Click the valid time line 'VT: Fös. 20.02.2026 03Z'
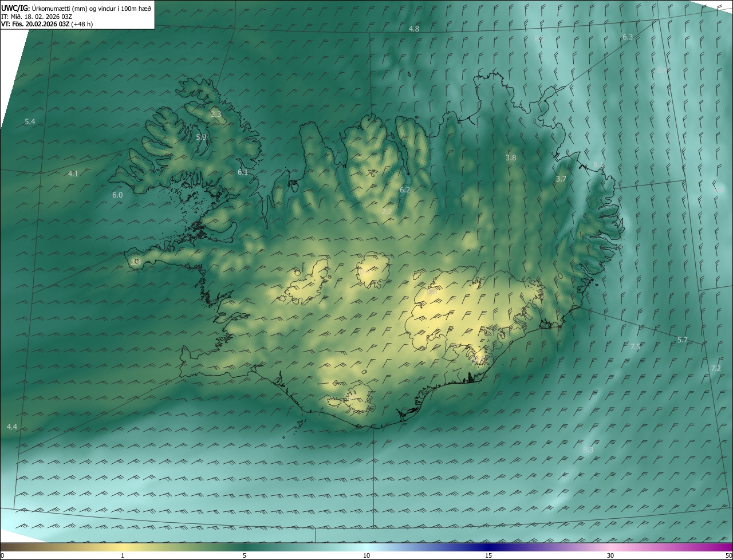The height and width of the screenshot is (560, 733). pos(35,24)
